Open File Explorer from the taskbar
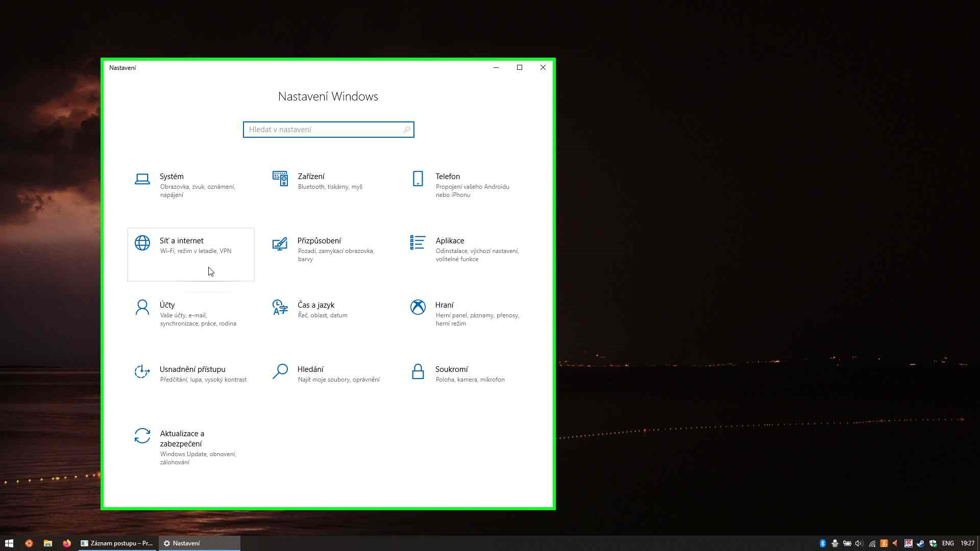Image resolution: width=980 pixels, height=551 pixels. point(48,543)
